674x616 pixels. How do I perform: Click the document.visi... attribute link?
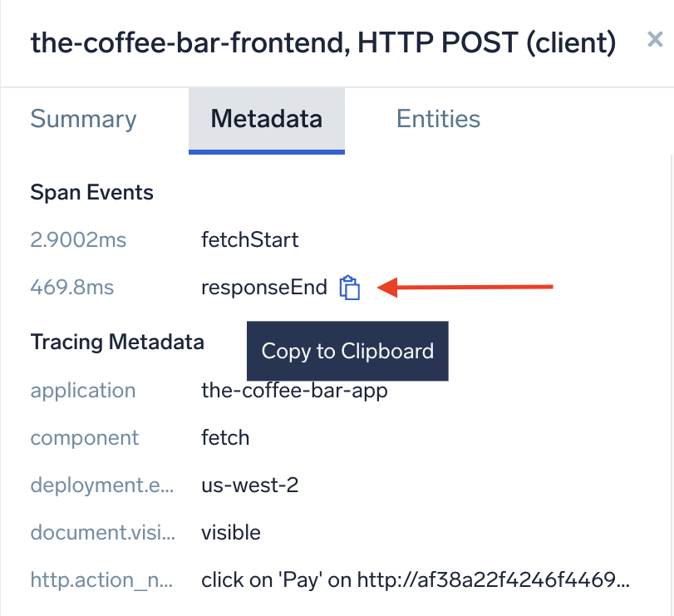103,532
